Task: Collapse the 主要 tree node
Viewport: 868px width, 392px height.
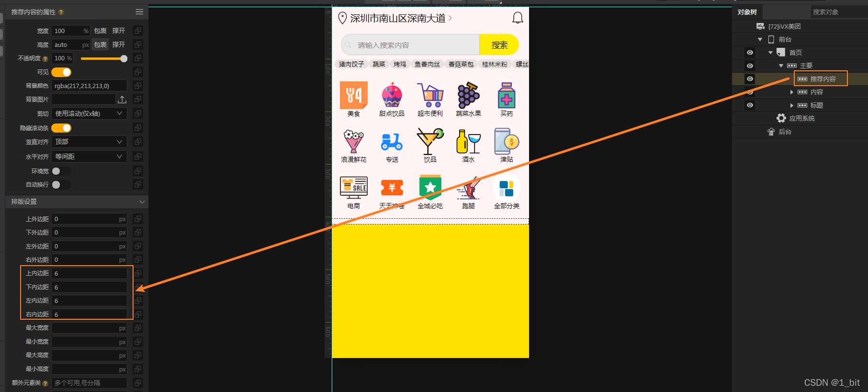Action: coord(781,66)
